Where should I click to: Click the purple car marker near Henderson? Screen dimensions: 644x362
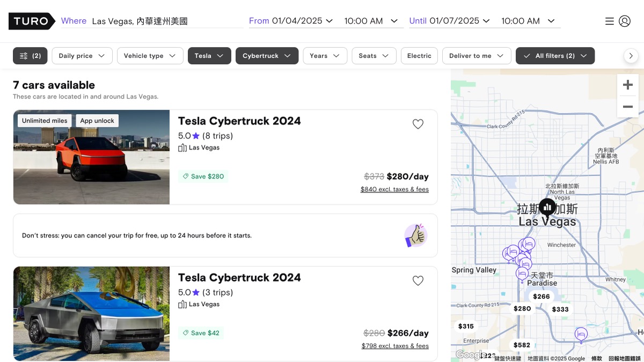pyautogui.click(x=581, y=335)
